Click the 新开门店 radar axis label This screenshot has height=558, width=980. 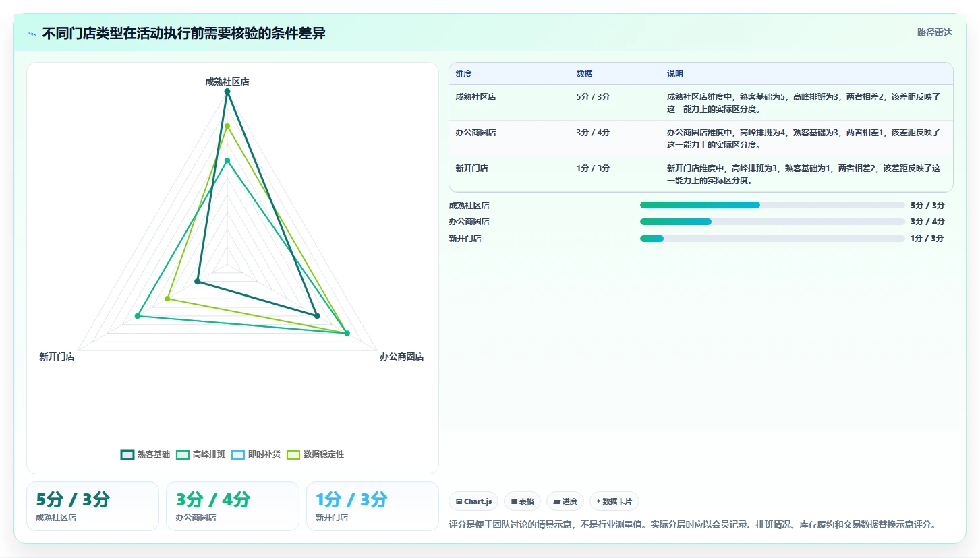57,356
